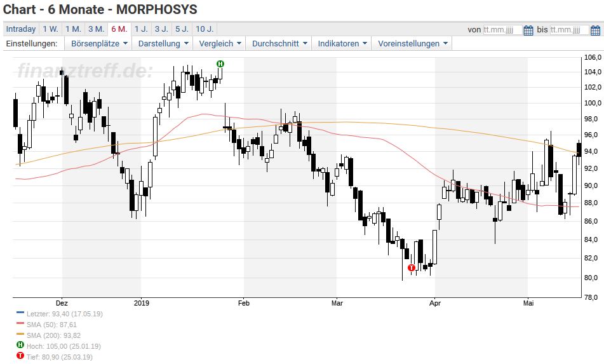Click the '2019' x-axis label
The width and height of the screenshot is (604, 364).
coord(142,303)
